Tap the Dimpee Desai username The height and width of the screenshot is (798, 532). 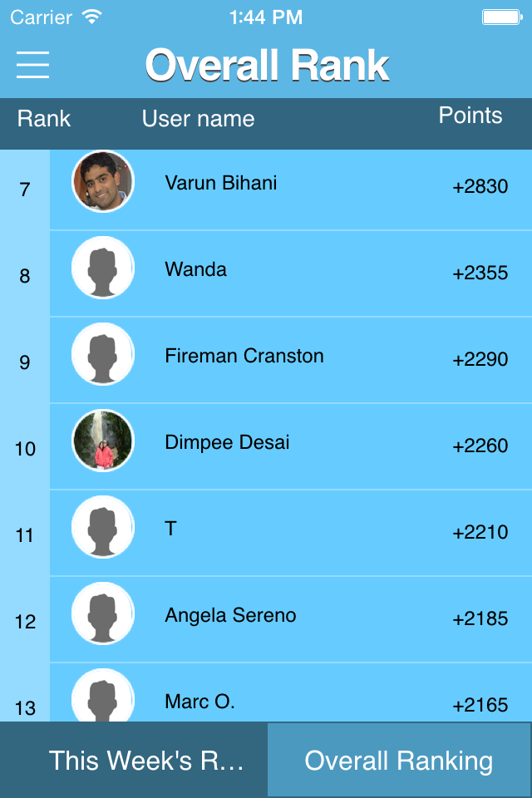pyautogui.click(x=227, y=442)
